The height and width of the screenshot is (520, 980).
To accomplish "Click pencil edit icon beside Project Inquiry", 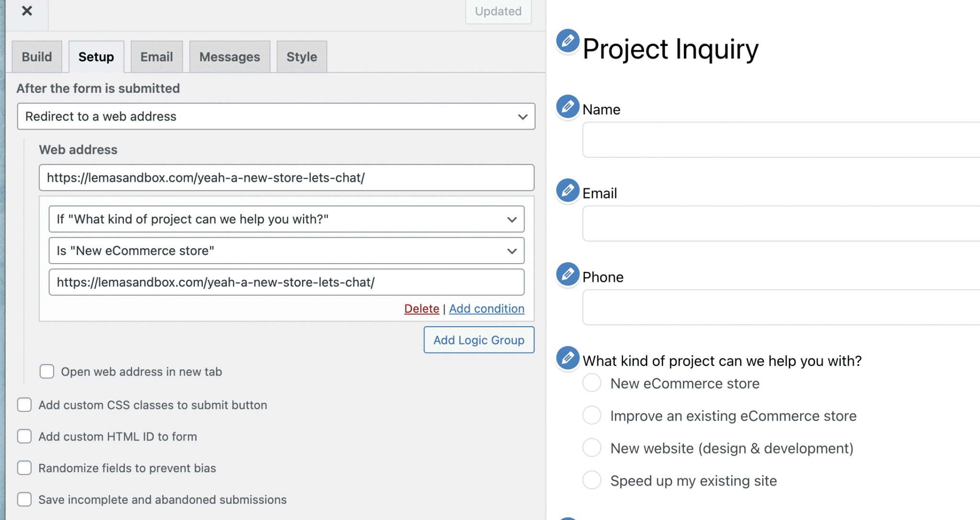I will (x=568, y=41).
